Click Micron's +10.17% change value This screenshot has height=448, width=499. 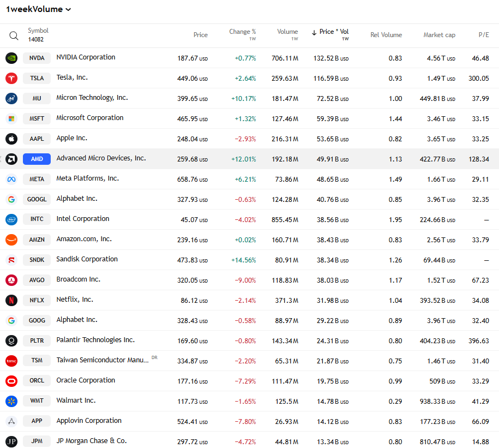tap(243, 99)
